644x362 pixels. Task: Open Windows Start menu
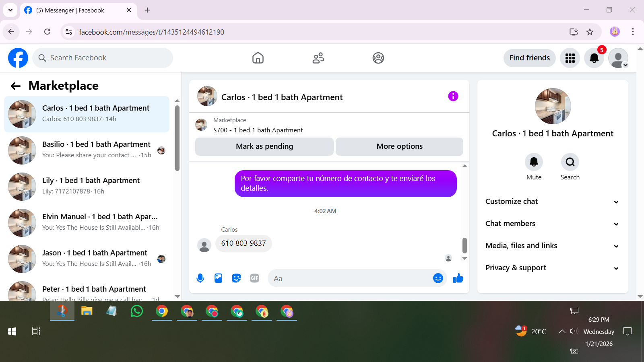point(12,331)
